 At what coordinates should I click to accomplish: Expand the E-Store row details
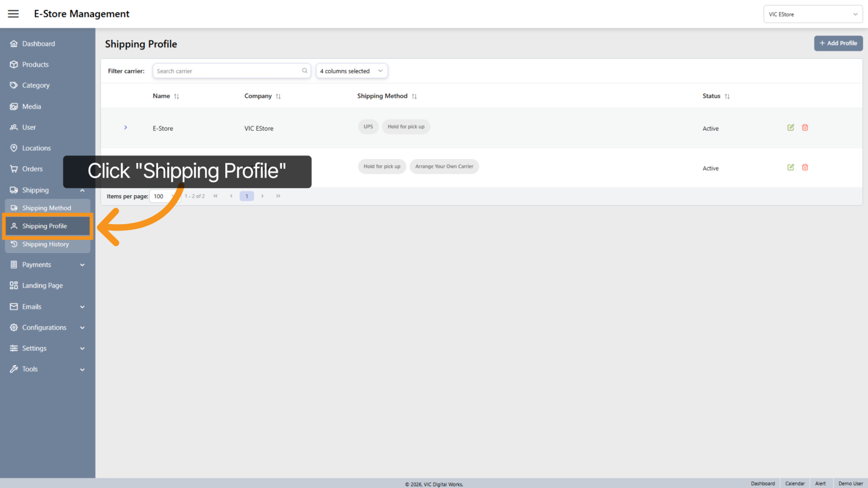tap(126, 128)
